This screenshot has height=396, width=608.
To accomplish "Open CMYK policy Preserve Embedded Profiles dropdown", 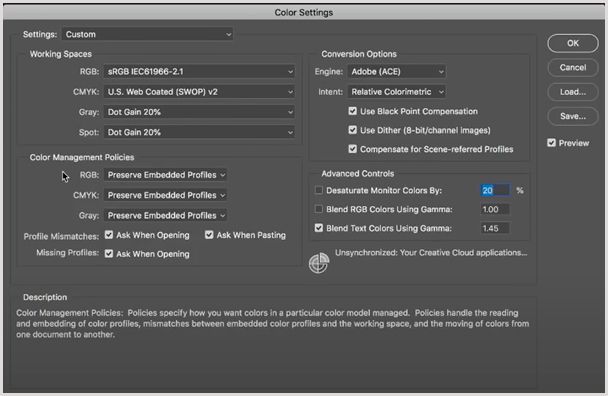I will point(165,195).
